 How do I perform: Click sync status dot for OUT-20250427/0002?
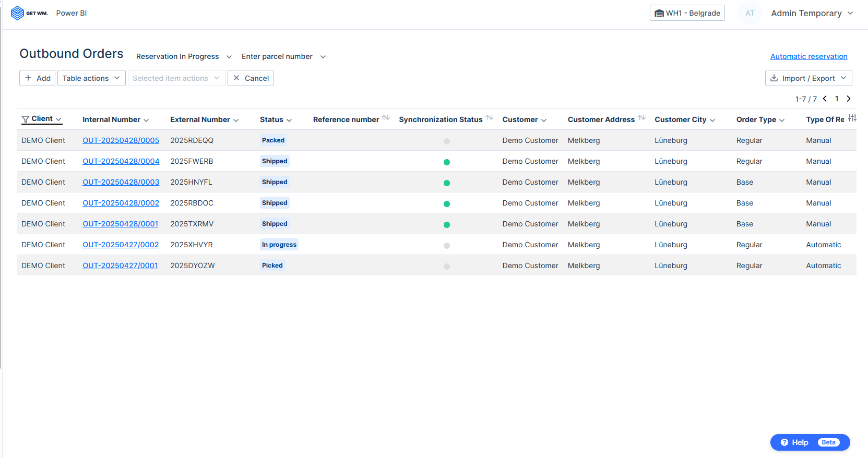point(447,246)
